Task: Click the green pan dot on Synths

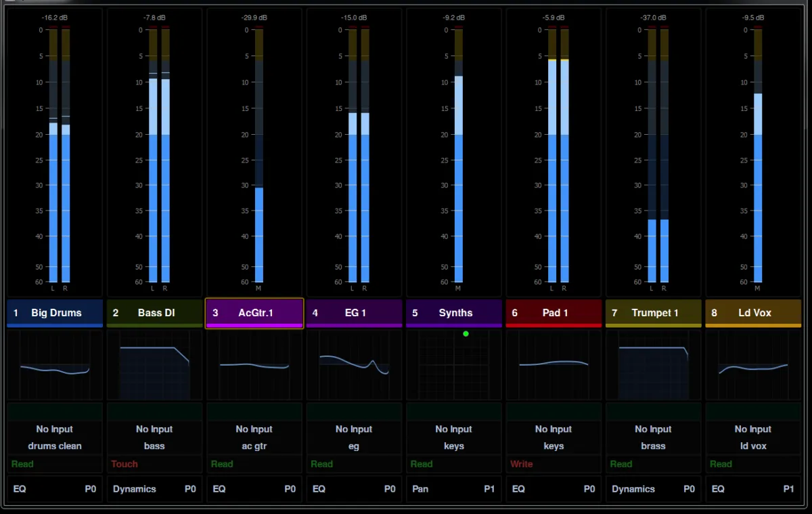Action: [x=466, y=334]
